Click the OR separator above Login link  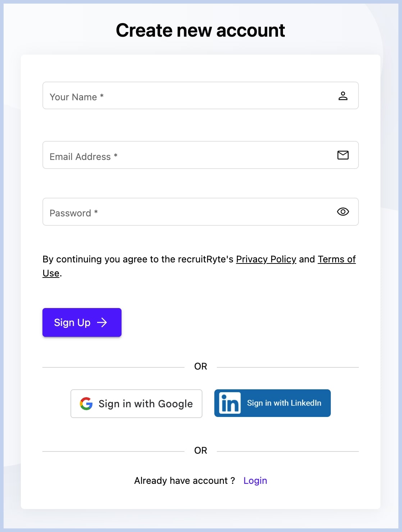[x=201, y=450]
